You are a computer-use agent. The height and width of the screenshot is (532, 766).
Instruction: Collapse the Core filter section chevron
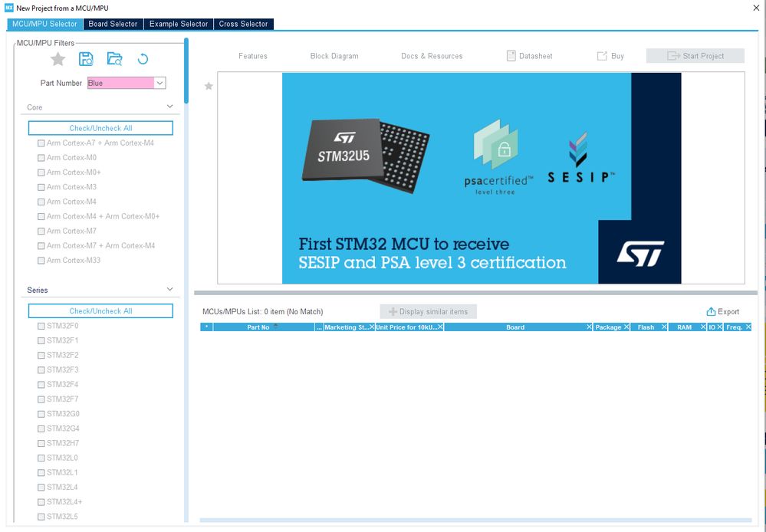pyautogui.click(x=169, y=107)
